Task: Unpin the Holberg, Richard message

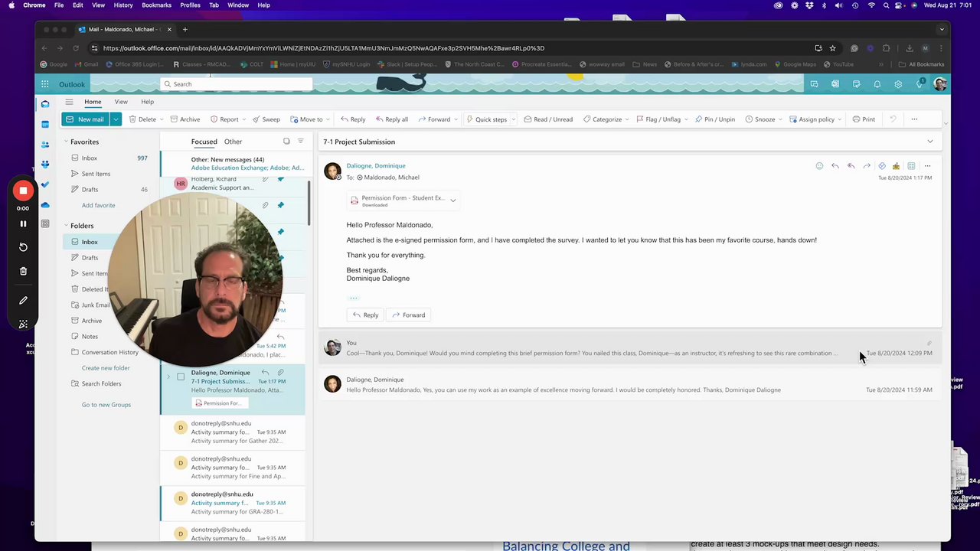Action: (x=281, y=179)
